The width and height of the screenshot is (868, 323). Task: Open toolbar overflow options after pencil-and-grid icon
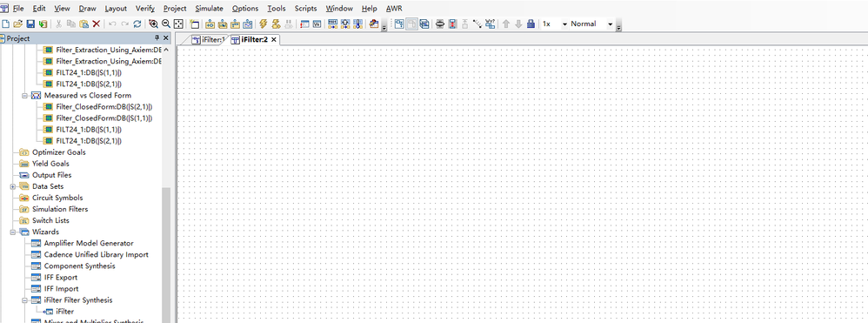point(384,25)
